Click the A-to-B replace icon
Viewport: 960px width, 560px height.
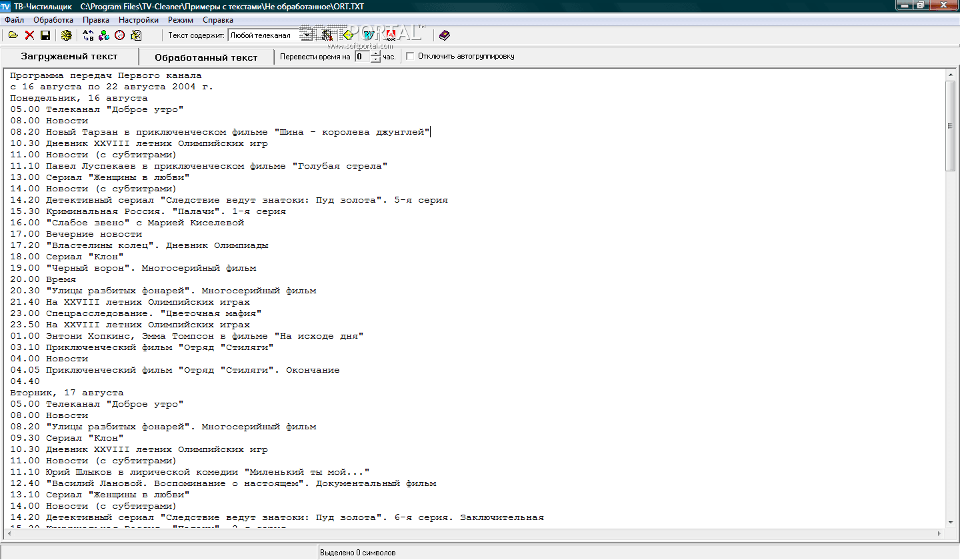pyautogui.click(x=88, y=35)
